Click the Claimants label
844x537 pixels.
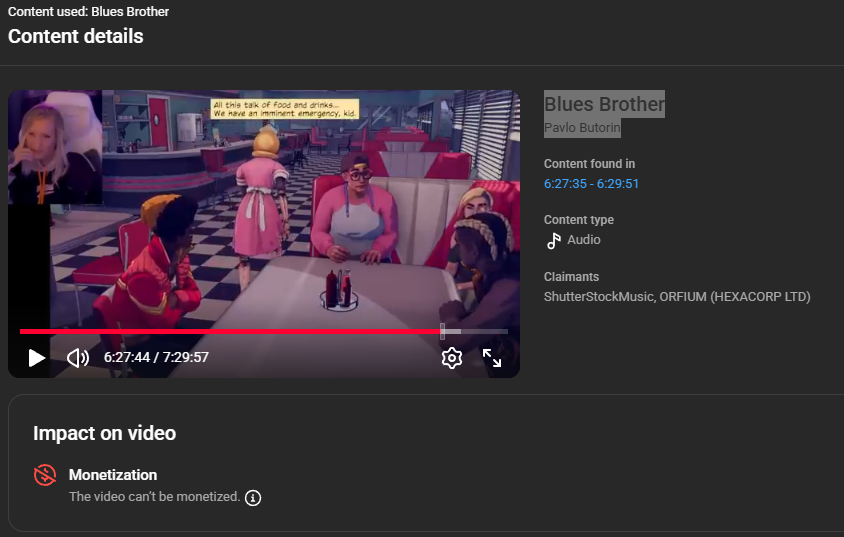pos(571,277)
